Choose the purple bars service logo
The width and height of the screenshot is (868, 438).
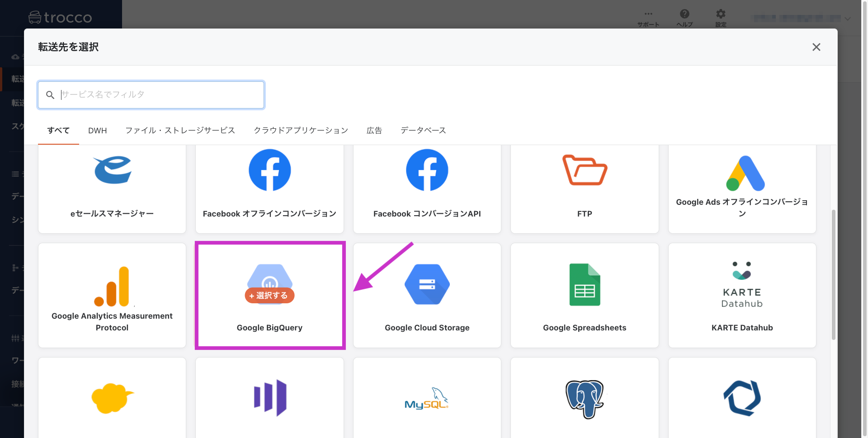(270, 398)
